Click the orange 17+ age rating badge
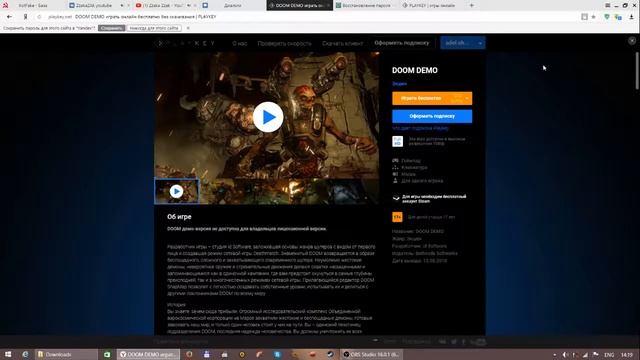This screenshot has height=360, width=640. tap(397, 217)
